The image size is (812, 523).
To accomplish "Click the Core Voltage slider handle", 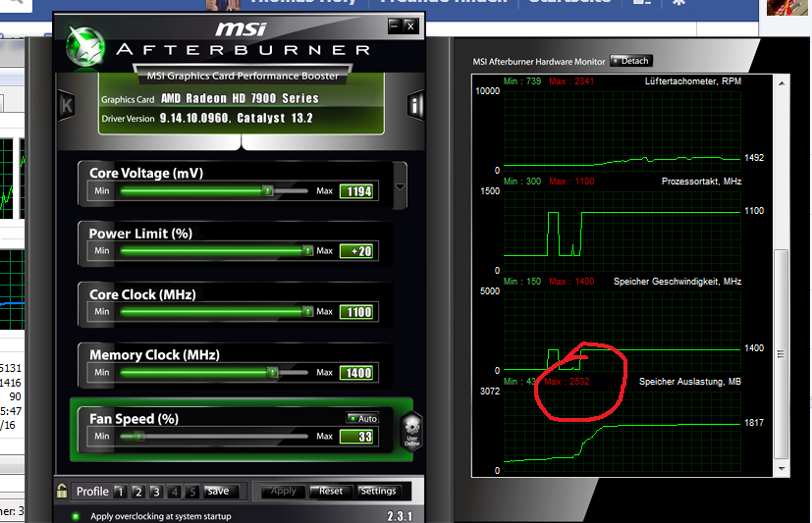I will point(268,191).
